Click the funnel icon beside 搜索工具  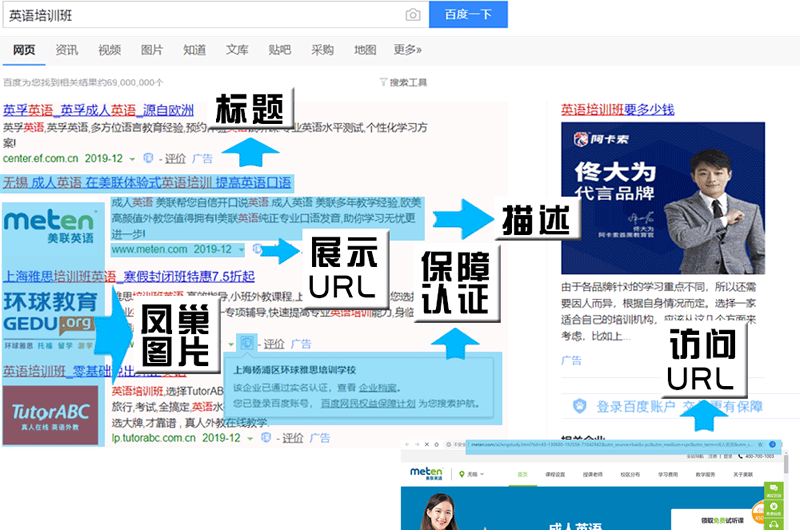click(383, 82)
